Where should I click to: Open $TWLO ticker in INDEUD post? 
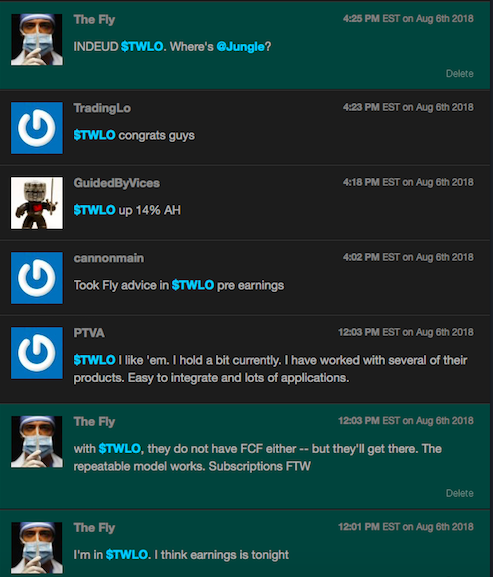pos(142,47)
